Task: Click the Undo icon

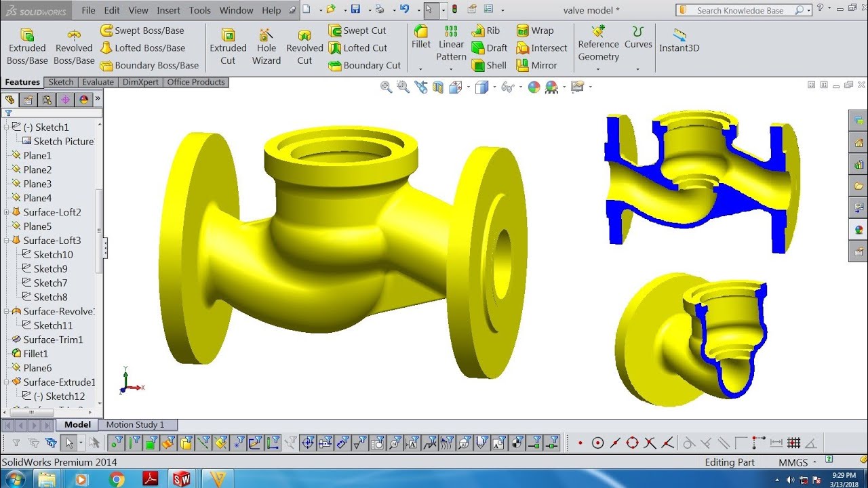Action: [405, 9]
